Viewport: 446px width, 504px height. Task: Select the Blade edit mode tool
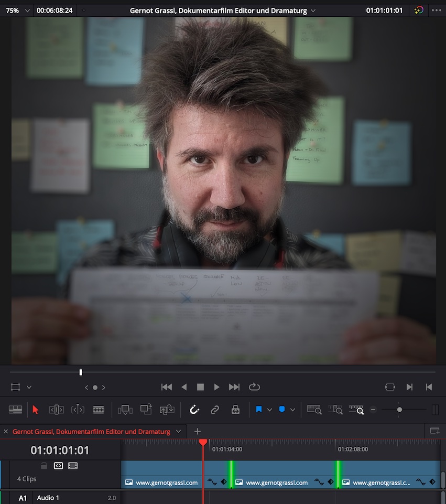(99, 410)
